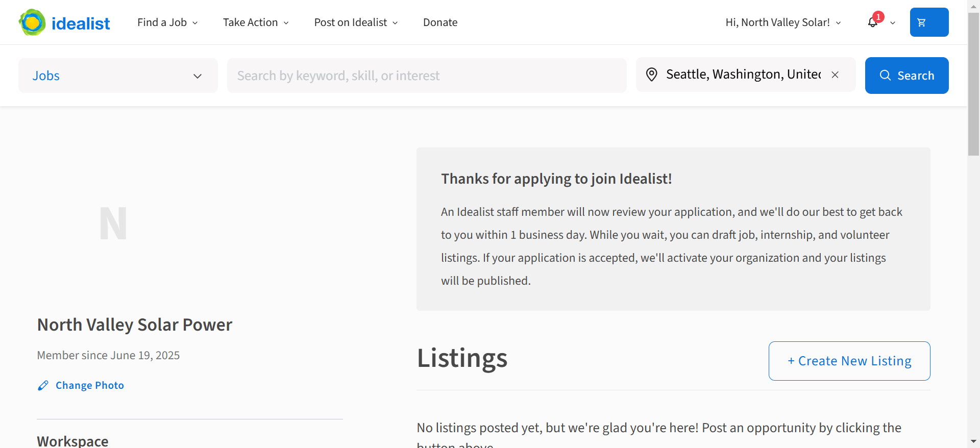The height and width of the screenshot is (448, 980).
Task: Focus the keyword search field
Action: [x=427, y=76]
